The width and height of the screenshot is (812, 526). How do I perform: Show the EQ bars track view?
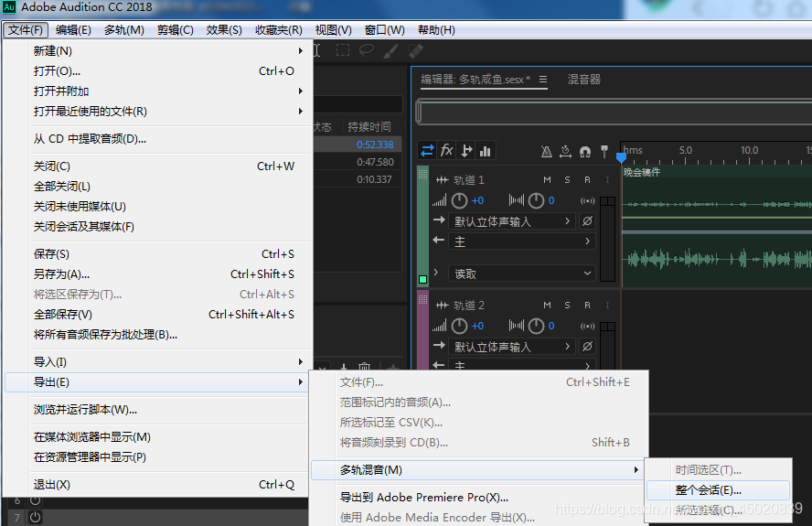(x=486, y=151)
